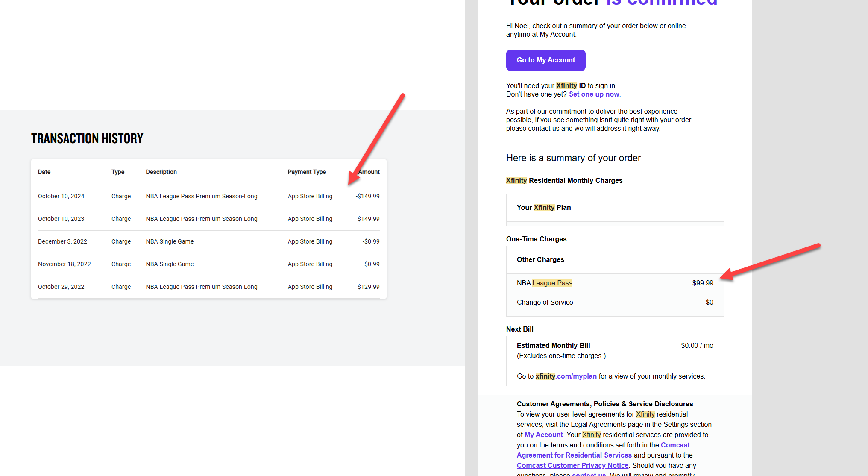Click the -$149.99 amount for October 10, 2023

coord(367,219)
